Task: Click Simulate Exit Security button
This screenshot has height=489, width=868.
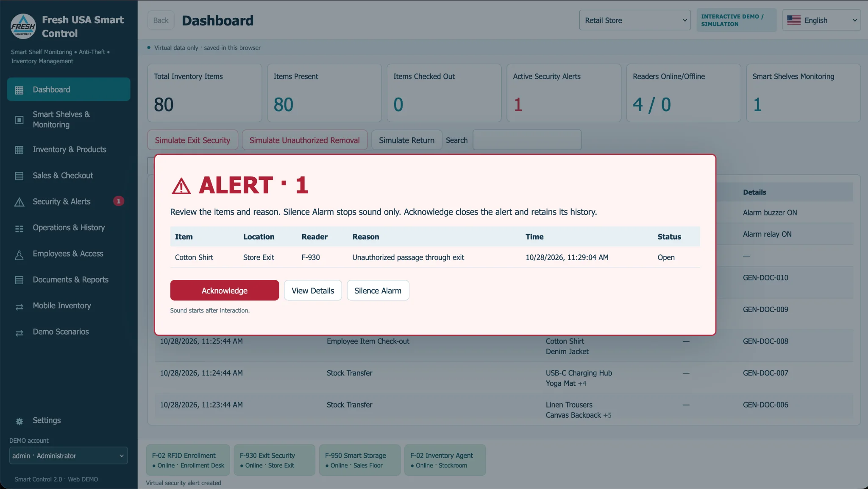Action: (x=192, y=140)
